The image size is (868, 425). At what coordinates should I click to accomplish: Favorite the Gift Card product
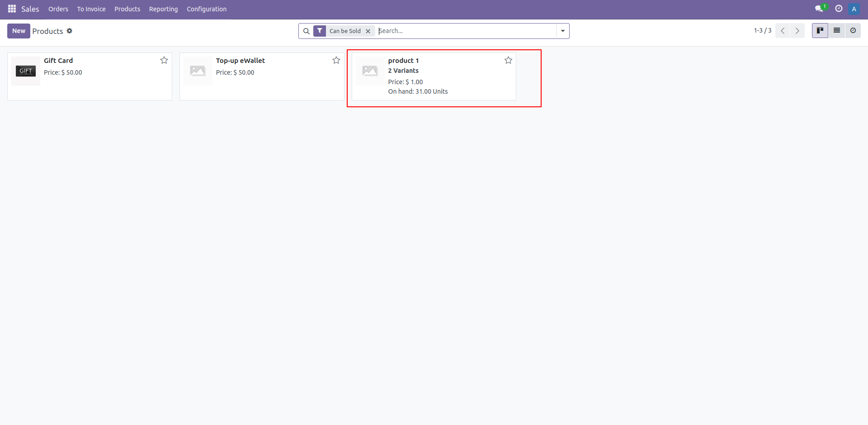pos(164,60)
